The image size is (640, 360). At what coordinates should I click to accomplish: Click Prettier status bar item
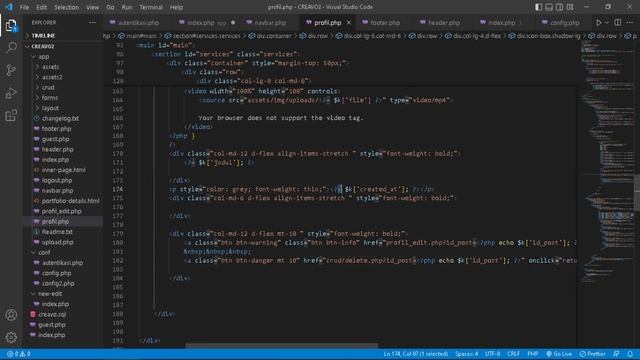(x=593, y=354)
